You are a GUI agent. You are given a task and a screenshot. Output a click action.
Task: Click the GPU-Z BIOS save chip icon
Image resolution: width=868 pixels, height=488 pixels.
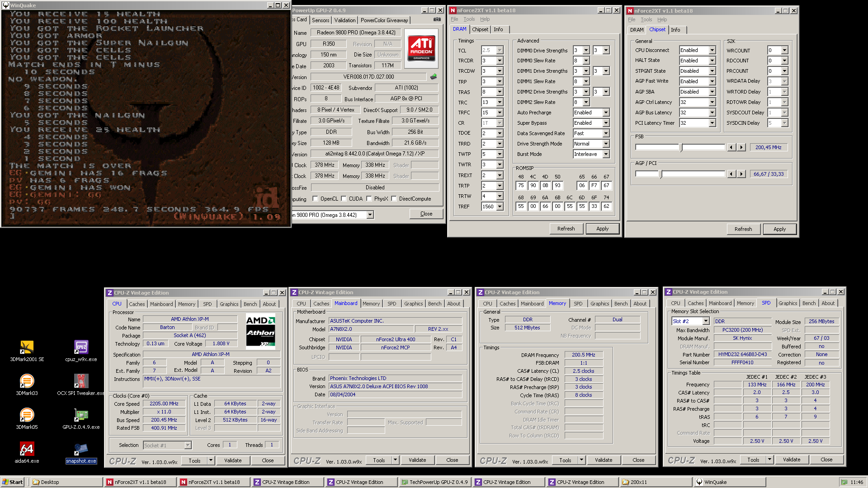tap(434, 77)
